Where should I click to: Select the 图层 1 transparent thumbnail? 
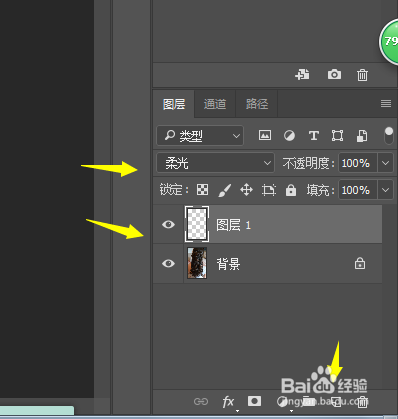197,224
